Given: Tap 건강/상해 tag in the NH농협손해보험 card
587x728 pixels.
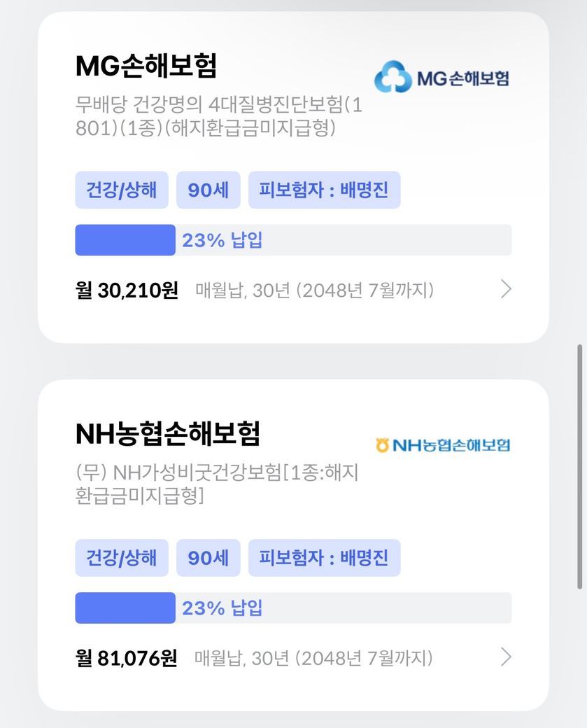Looking at the screenshot, I should coord(122,558).
